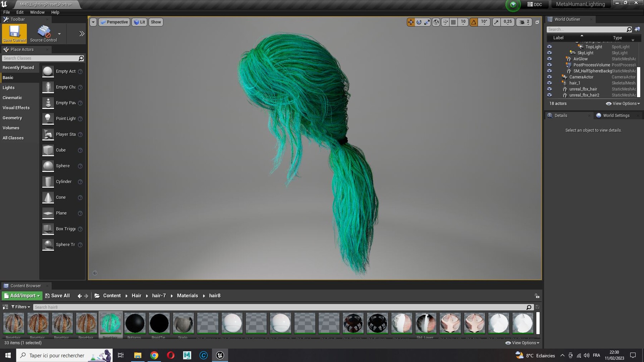
Task: Toggle surface snapping icon in viewport
Action: (x=445, y=22)
